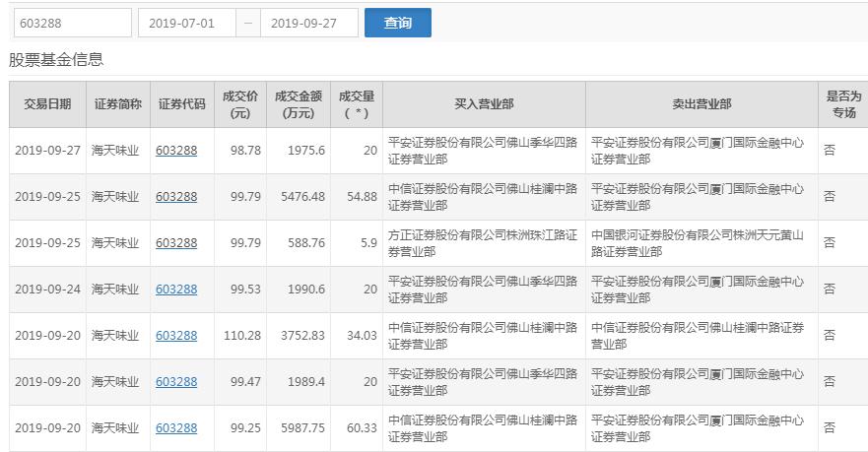This screenshot has width=868, height=452.
Task: Select the price cell 98.78
Action: point(240,151)
